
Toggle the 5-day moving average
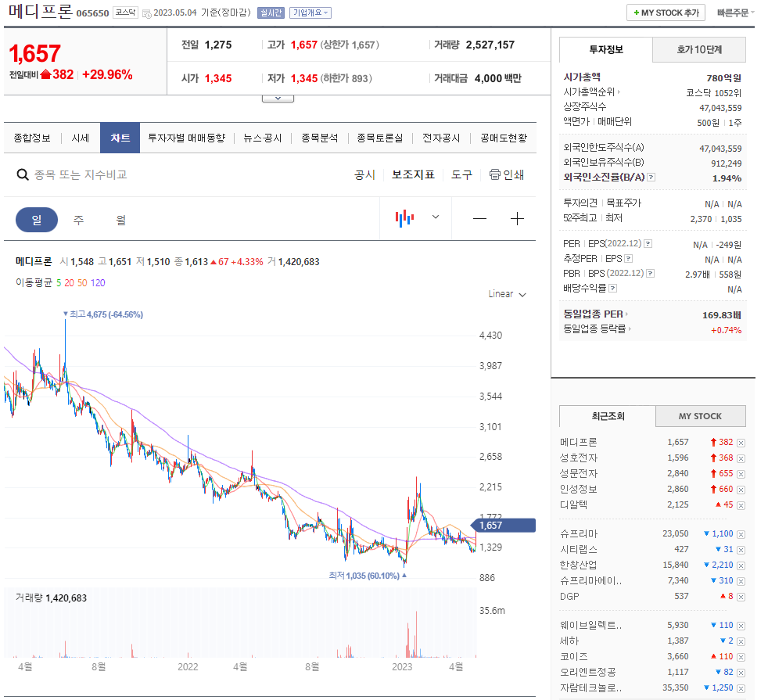click(59, 283)
